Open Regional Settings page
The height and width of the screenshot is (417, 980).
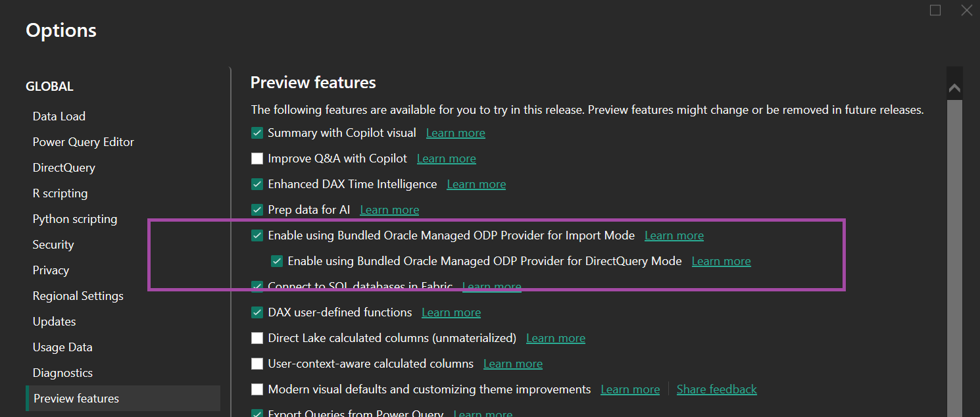coord(78,296)
